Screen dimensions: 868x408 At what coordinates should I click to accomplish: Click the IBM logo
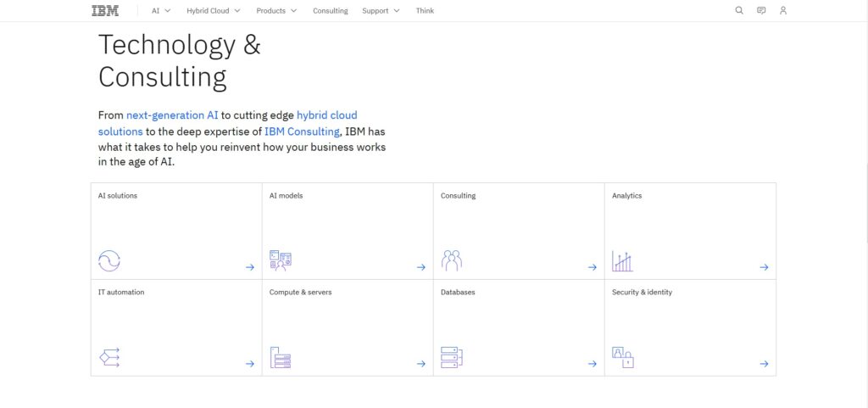(105, 10)
